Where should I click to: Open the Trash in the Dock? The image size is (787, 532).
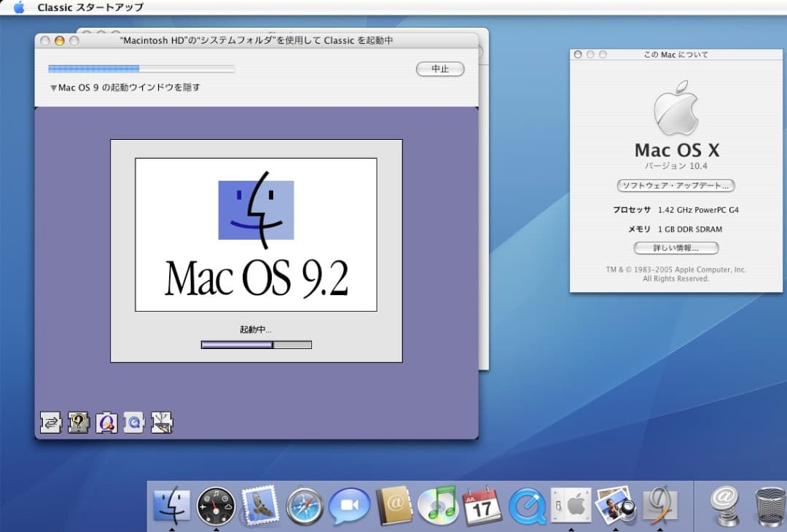(x=770, y=507)
